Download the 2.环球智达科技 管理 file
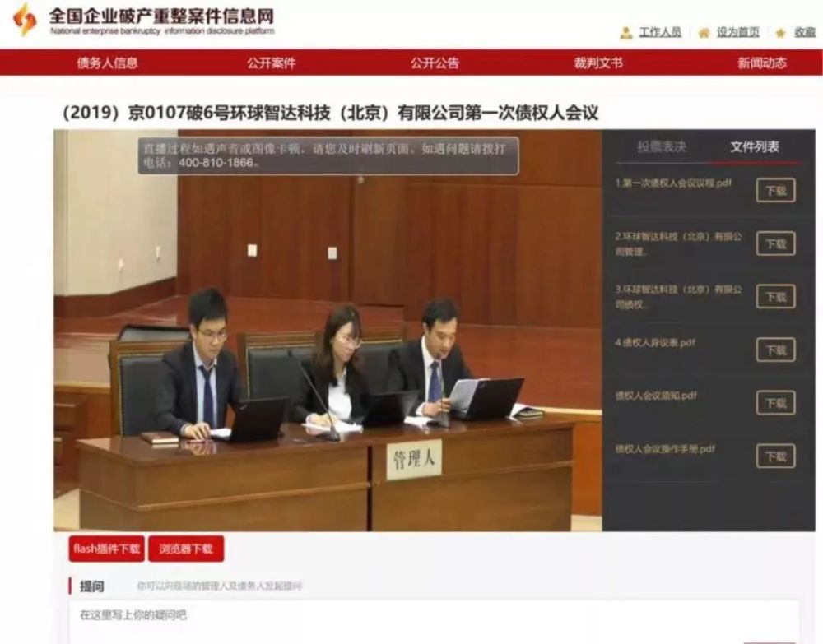823x644 pixels. (x=775, y=243)
